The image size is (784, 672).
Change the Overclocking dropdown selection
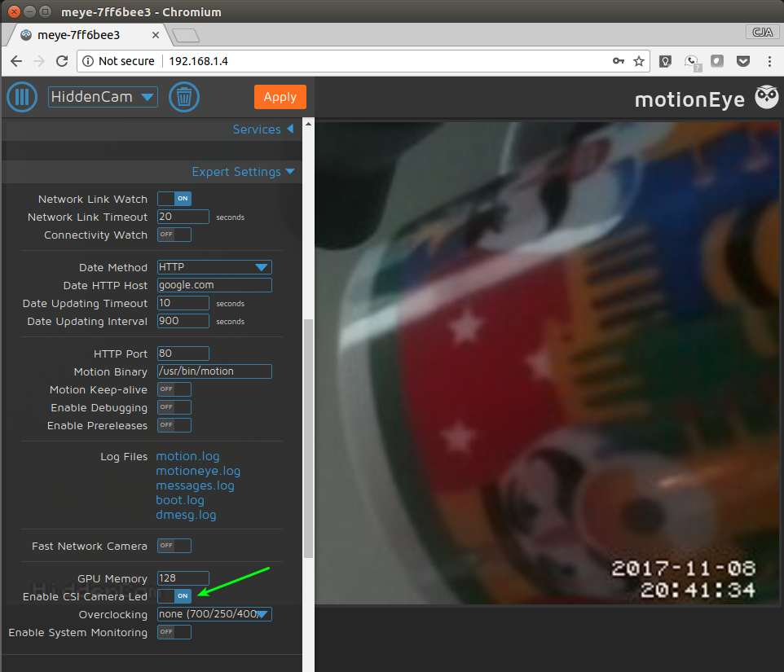(x=214, y=613)
